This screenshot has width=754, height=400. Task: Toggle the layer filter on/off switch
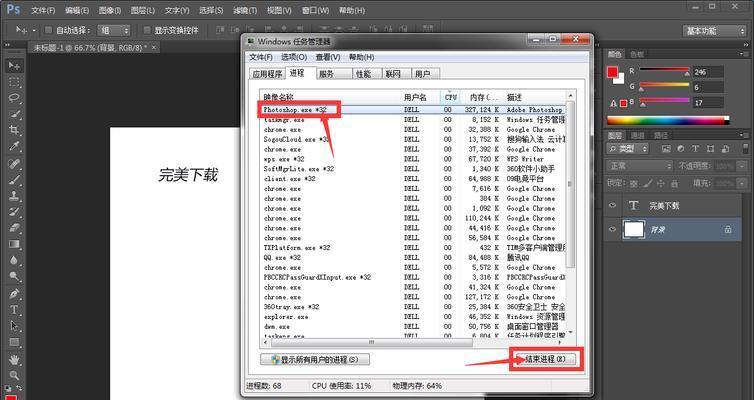click(x=745, y=149)
